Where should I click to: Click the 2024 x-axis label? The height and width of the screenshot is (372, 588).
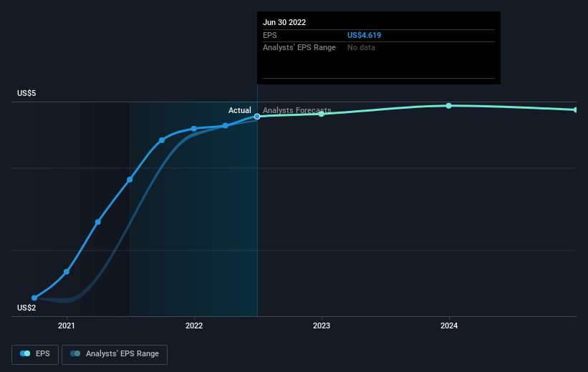point(449,325)
